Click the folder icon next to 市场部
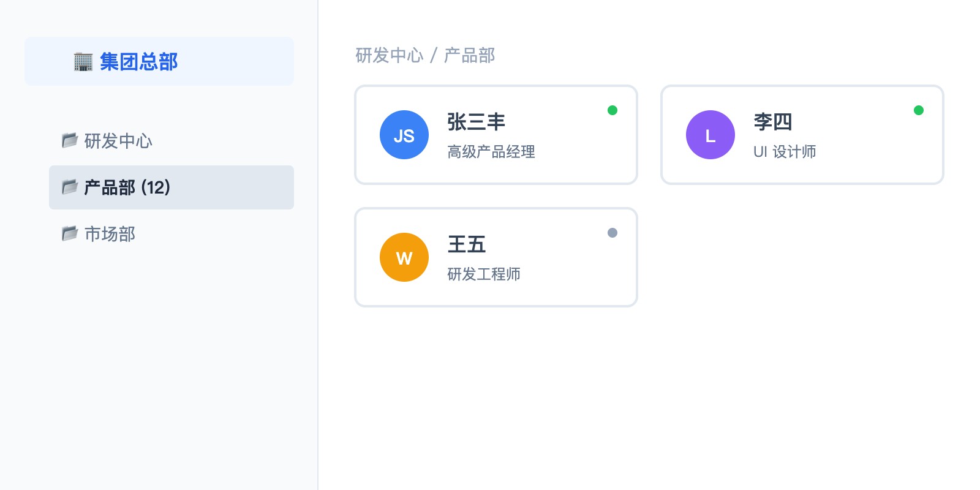Viewport: 980px width, 490px height. click(x=70, y=233)
